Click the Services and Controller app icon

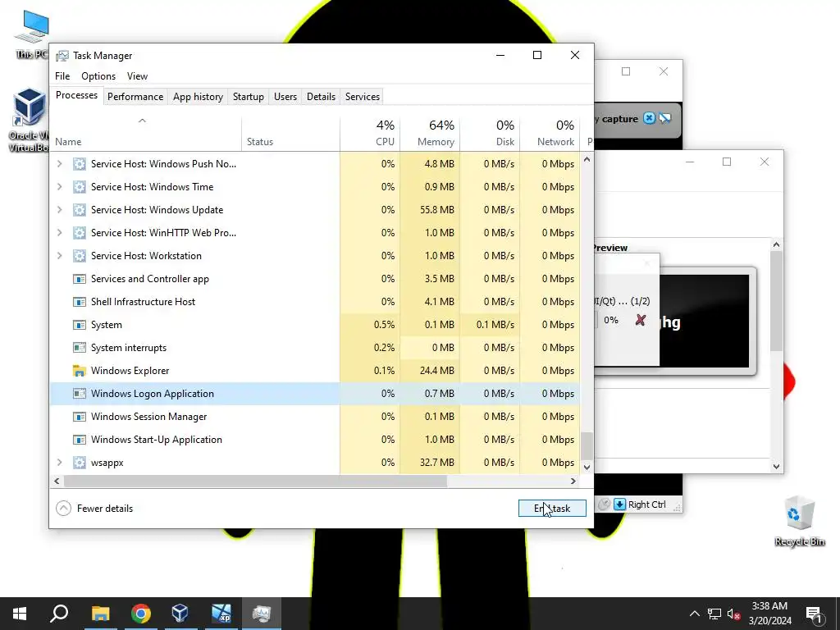[80, 279]
